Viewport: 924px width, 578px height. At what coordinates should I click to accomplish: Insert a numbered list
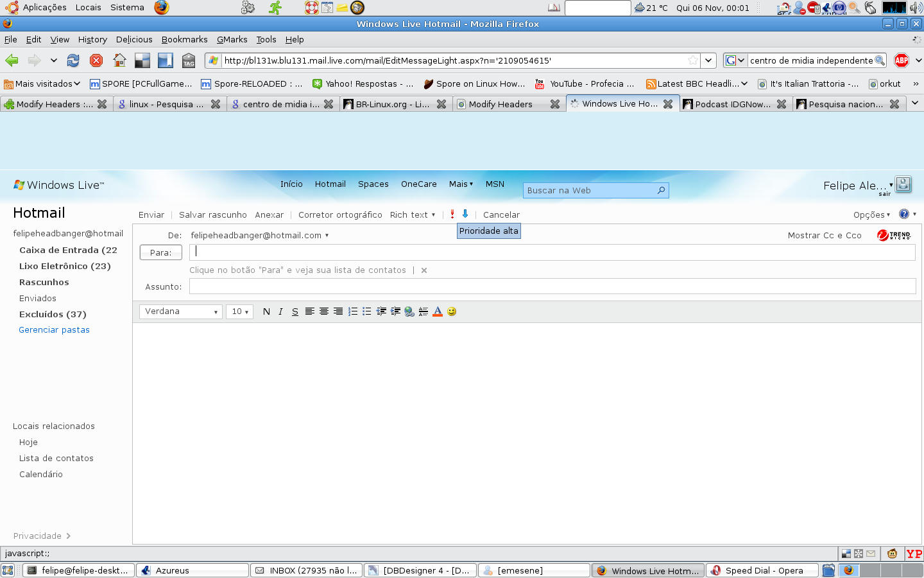tap(353, 311)
